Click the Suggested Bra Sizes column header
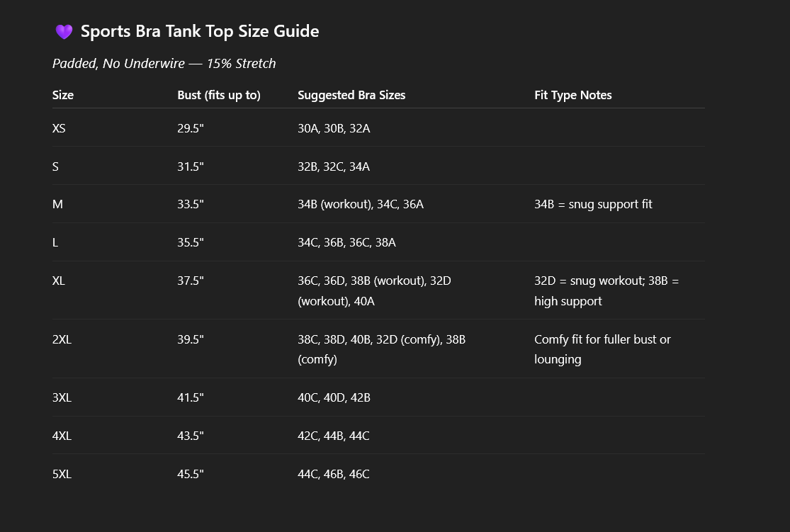790x532 pixels. coord(351,95)
